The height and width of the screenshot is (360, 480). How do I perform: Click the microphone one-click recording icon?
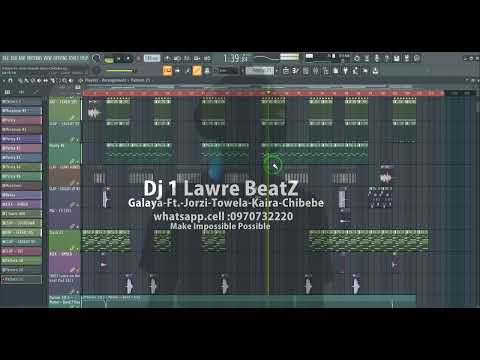(x=377, y=58)
